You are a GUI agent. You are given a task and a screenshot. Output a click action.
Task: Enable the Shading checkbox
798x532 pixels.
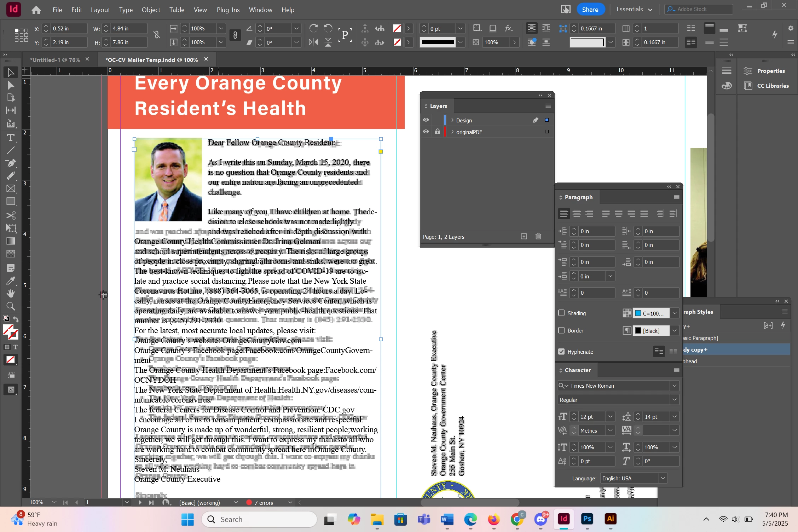561,313
